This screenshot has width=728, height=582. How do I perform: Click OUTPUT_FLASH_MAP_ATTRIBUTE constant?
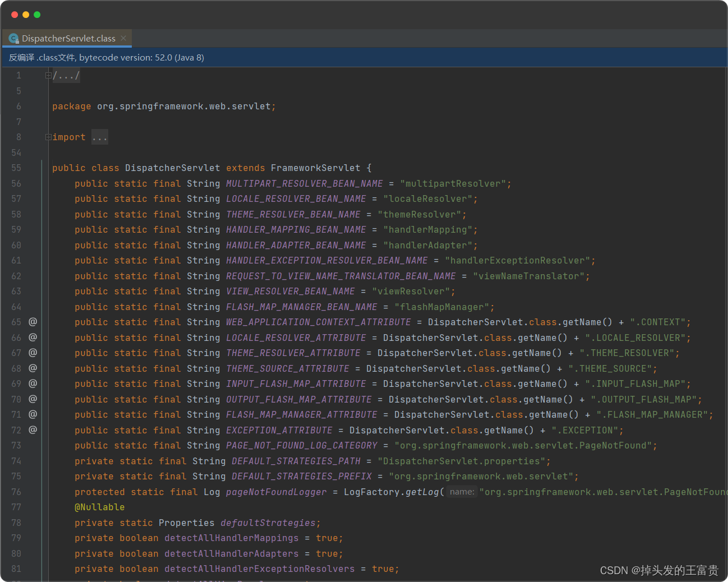(299, 399)
